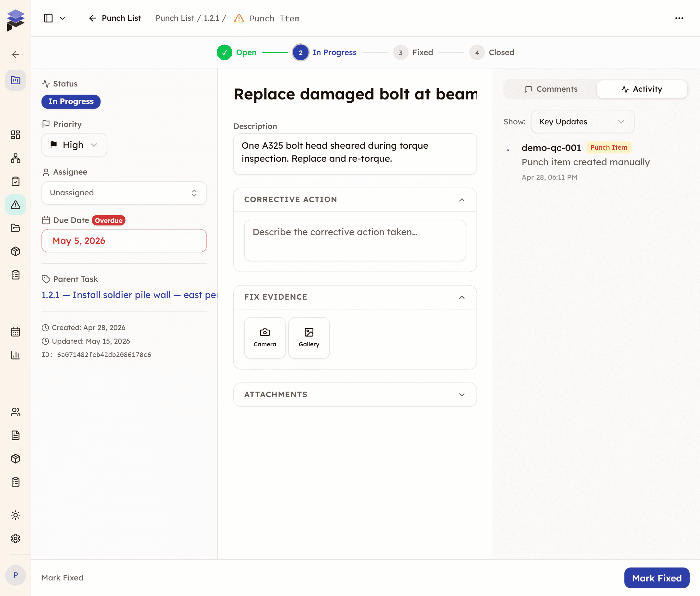Expand the demo-qc-001 activity entry arrow
This screenshot has width=700, height=596.
pyautogui.click(x=508, y=150)
